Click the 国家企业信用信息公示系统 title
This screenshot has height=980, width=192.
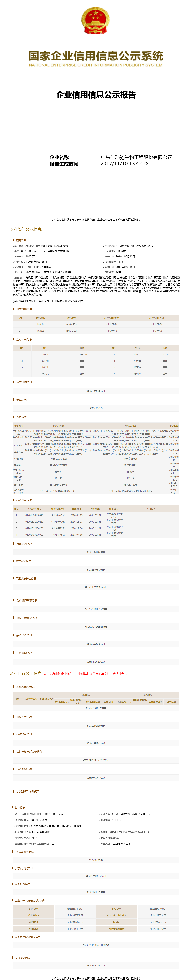point(96,56)
